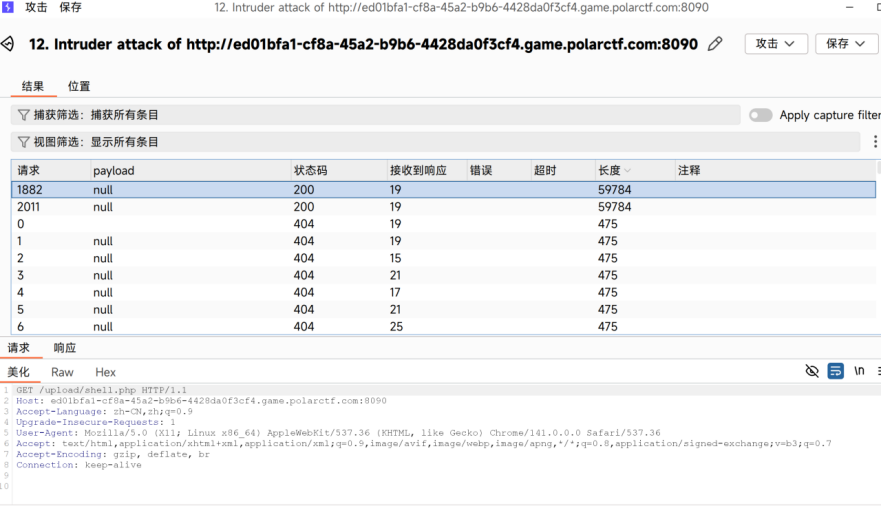881x506 pixels.
Task: Toggle the crossed-eye hide icon in request editor
Action: coord(812,371)
